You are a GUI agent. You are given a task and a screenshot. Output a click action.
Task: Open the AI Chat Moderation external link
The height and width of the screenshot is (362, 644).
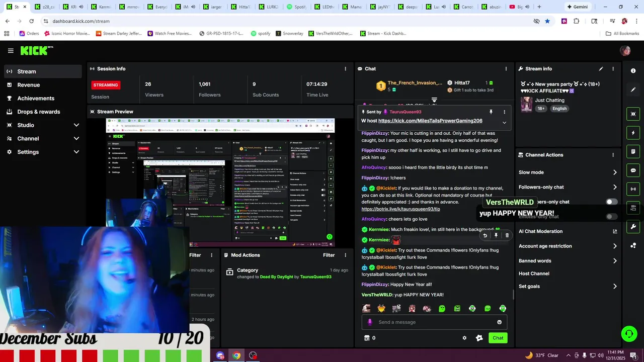click(x=615, y=231)
